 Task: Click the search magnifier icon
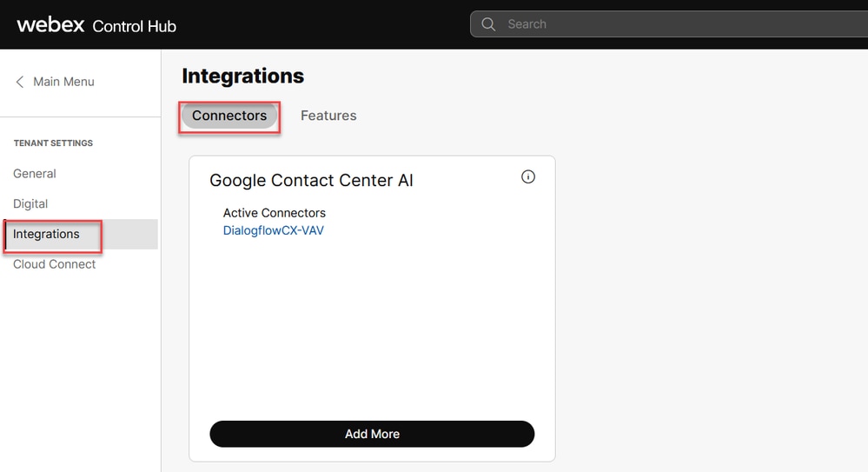(x=488, y=24)
